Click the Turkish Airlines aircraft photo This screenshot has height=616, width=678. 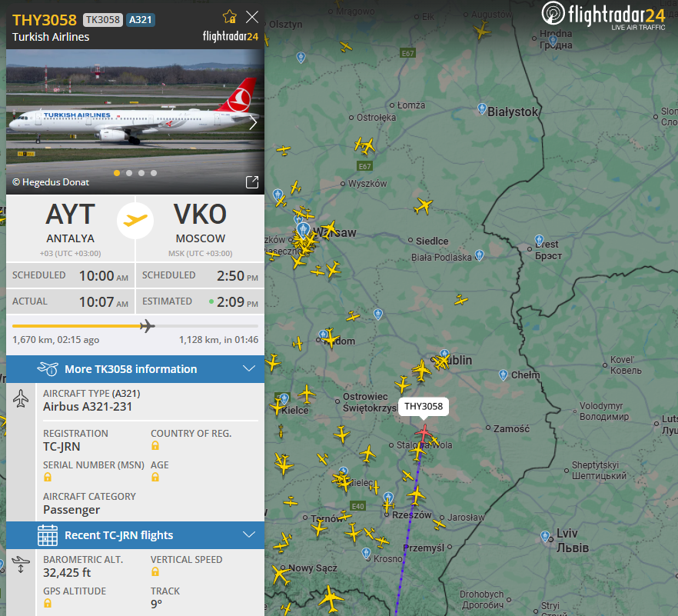coord(135,122)
